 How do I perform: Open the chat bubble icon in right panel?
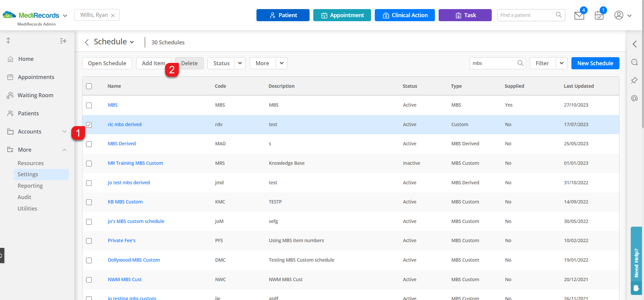[634, 62]
